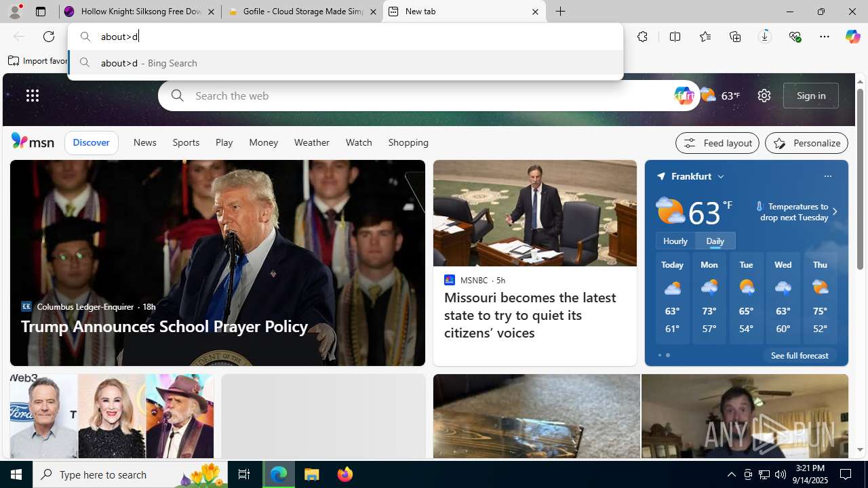Select the about>d Bing Search suggestion
The height and width of the screenshot is (488, 868).
pos(345,63)
